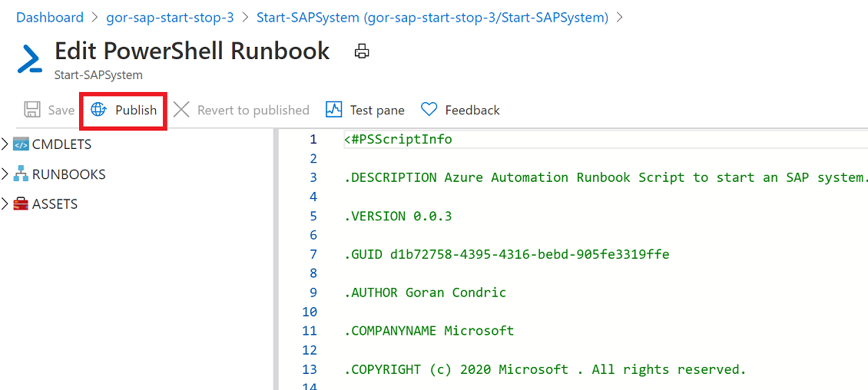Click the .AUTHOR Goran Condric line
The image size is (868, 390).
point(425,292)
